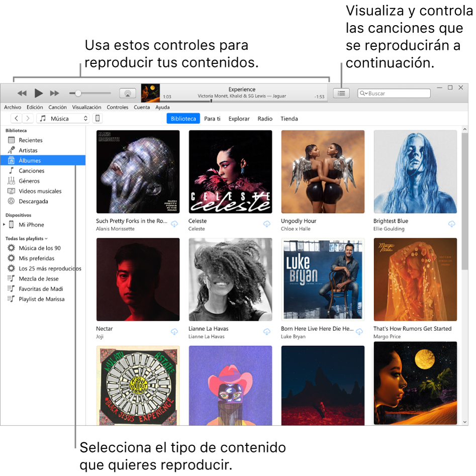Start playback with the play button
Image resolution: width=476 pixels, height=476 pixels.
click(38, 93)
